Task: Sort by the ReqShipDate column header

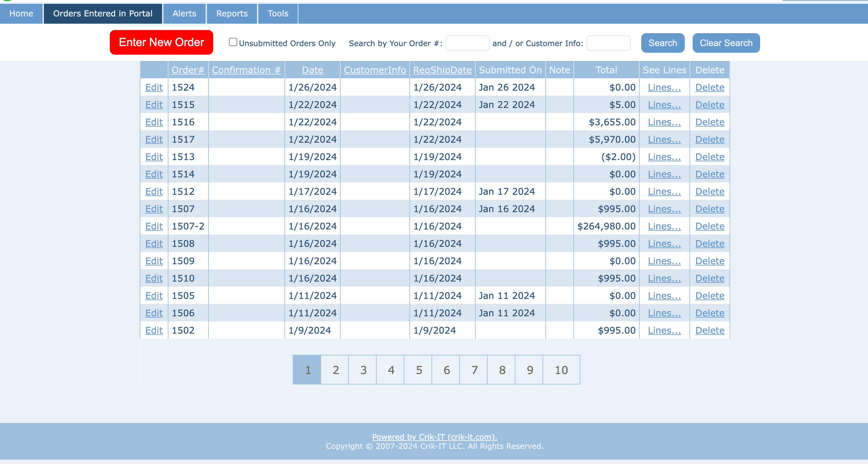Action: [x=442, y=70]
